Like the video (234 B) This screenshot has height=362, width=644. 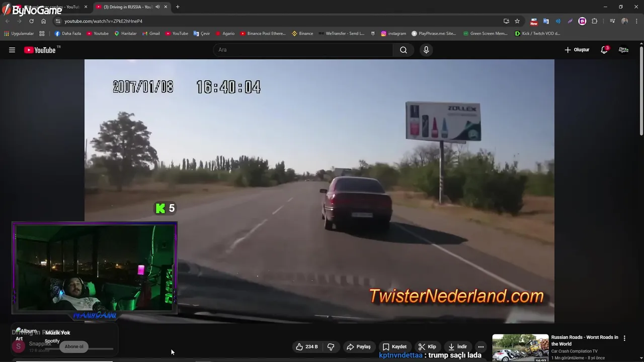click(307, 346)
